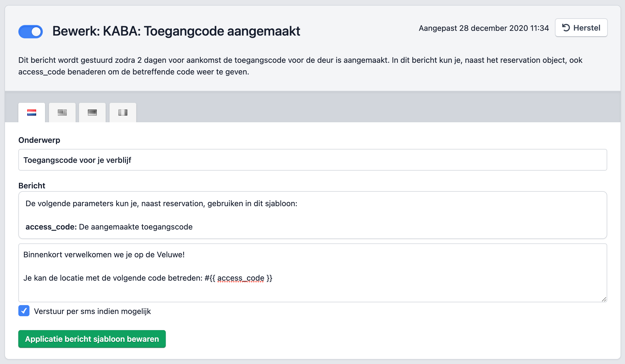Click 'Applicatie bericht sjabloon bewaren' button
Viewport: 625px width, 364px height.
click(92, 339)
